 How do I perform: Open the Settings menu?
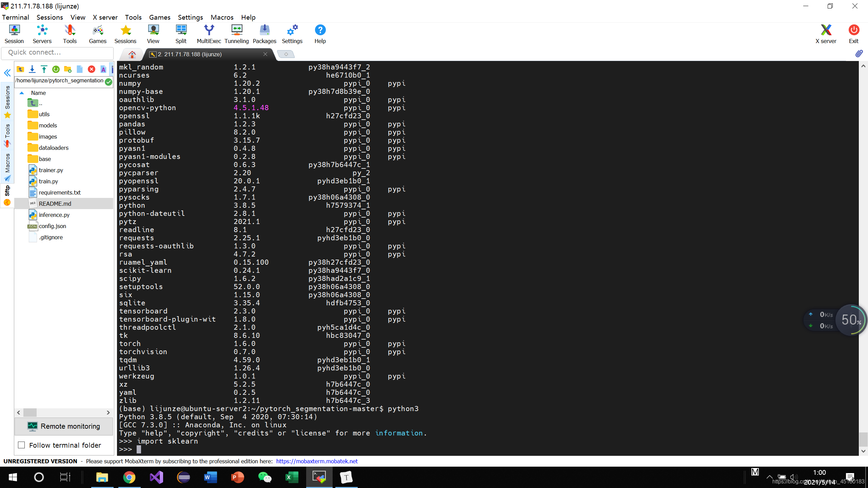(x=190, y=17)
